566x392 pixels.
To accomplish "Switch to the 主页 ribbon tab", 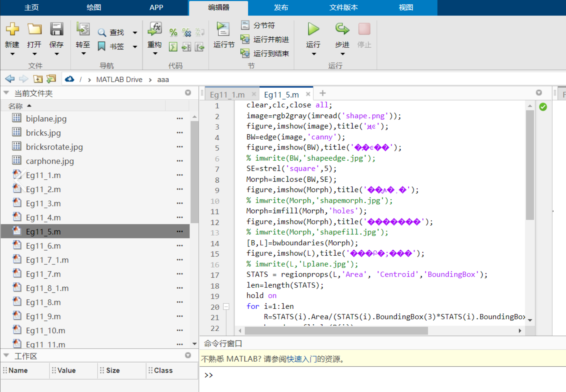I will (31, 8).
